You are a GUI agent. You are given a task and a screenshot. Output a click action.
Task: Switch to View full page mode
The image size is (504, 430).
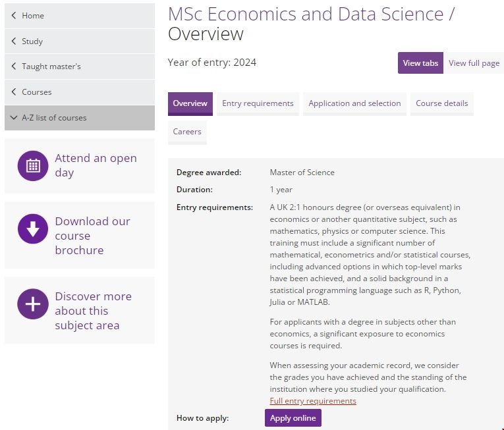(x=474, y=63)
